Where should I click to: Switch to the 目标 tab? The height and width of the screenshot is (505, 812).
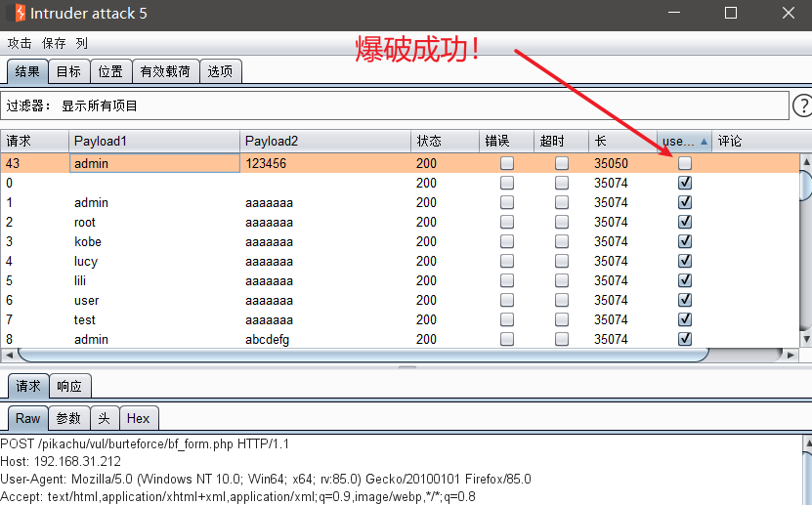point(68,71)
